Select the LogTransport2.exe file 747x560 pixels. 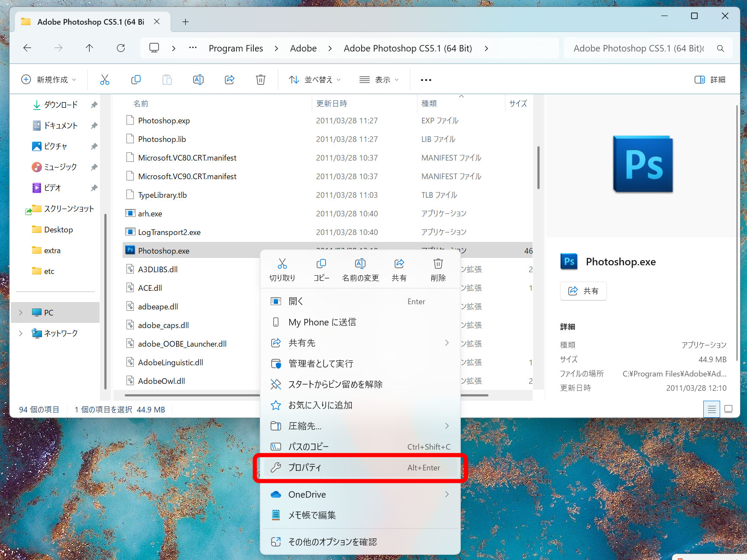point(169,232)
